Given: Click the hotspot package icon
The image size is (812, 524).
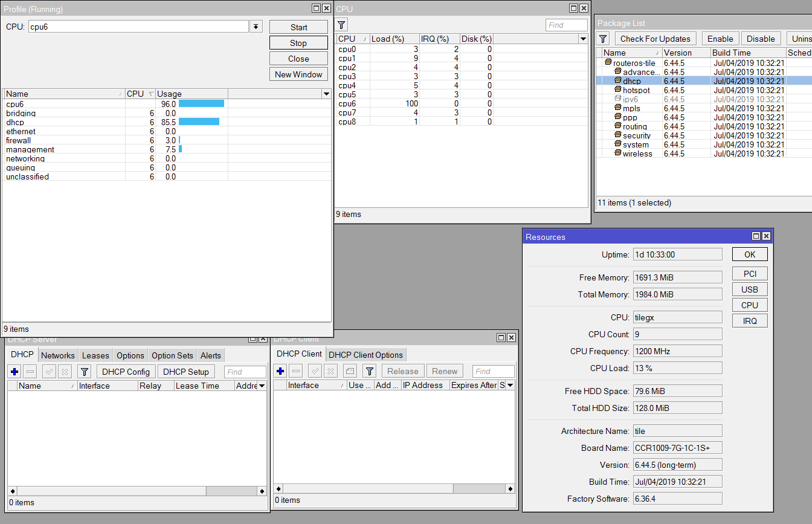Looking at the screenshot, I should point(617,90).
